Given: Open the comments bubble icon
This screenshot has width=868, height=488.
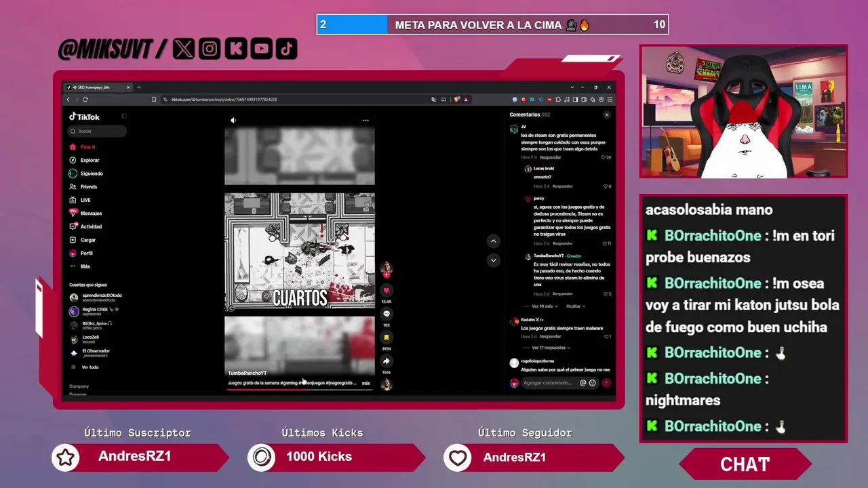Looking at the screenshot, I should 387,314.
